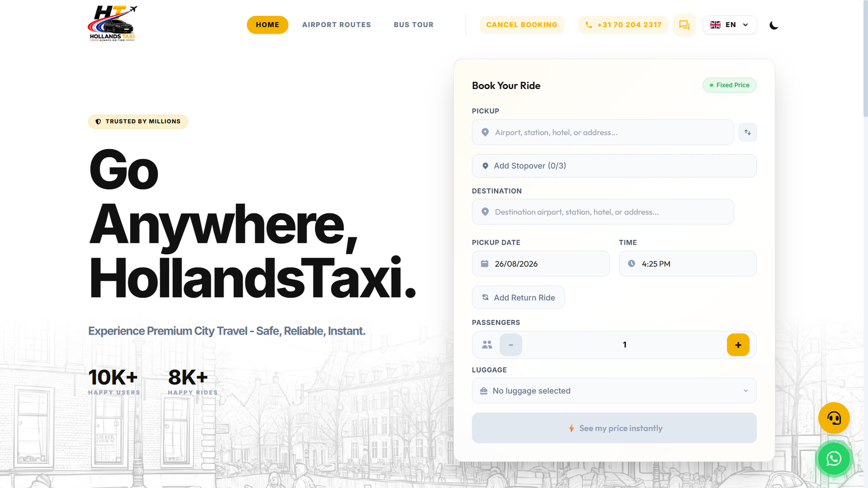Screen dimensions: 868x488
Task: Open Bus Tour menu item
Action: click(413, 25)
